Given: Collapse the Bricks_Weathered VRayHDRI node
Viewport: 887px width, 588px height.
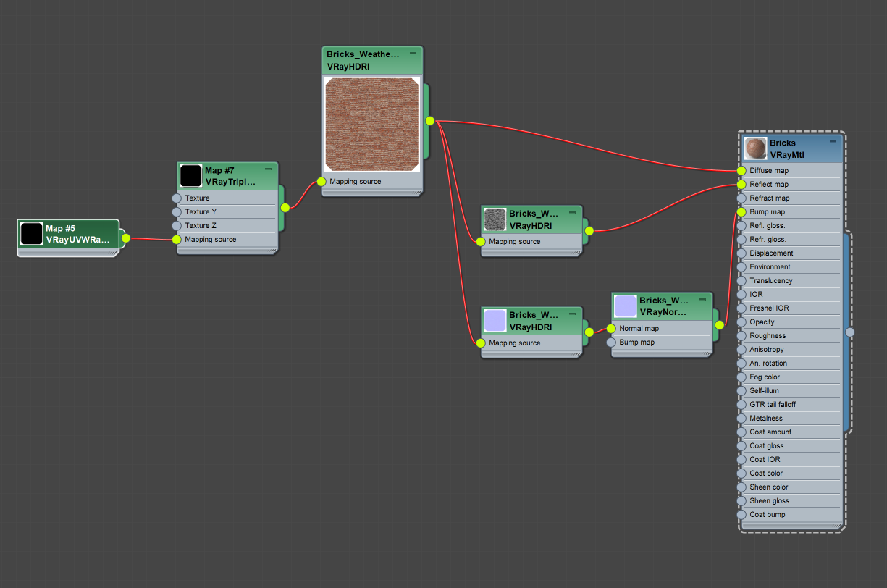Looking at the screenshot, I should pyautogui.click(x=414, y=53).
